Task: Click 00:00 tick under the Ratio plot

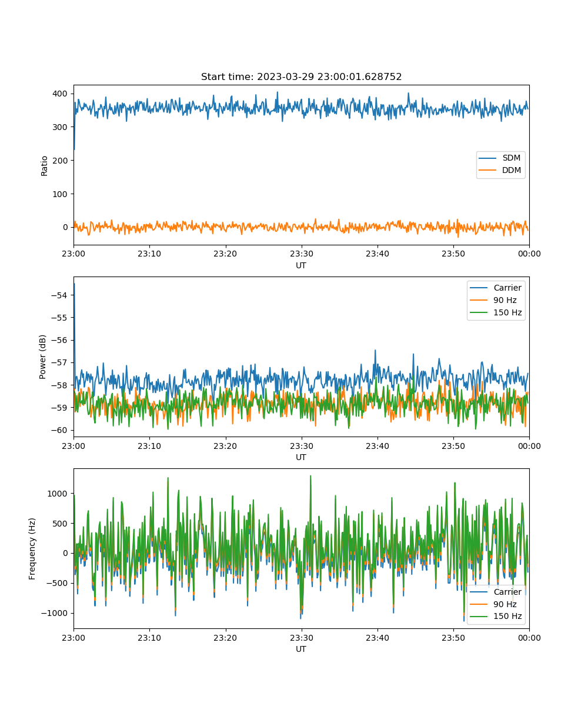Action: (529, 254)
